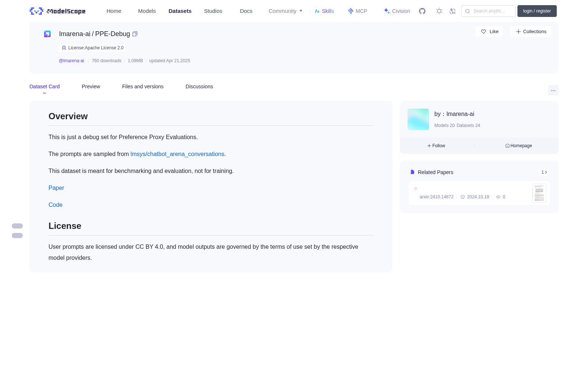This screenshot has height=368, width=588.
Task: Open the Skills page
Action: tap(325, 11)
